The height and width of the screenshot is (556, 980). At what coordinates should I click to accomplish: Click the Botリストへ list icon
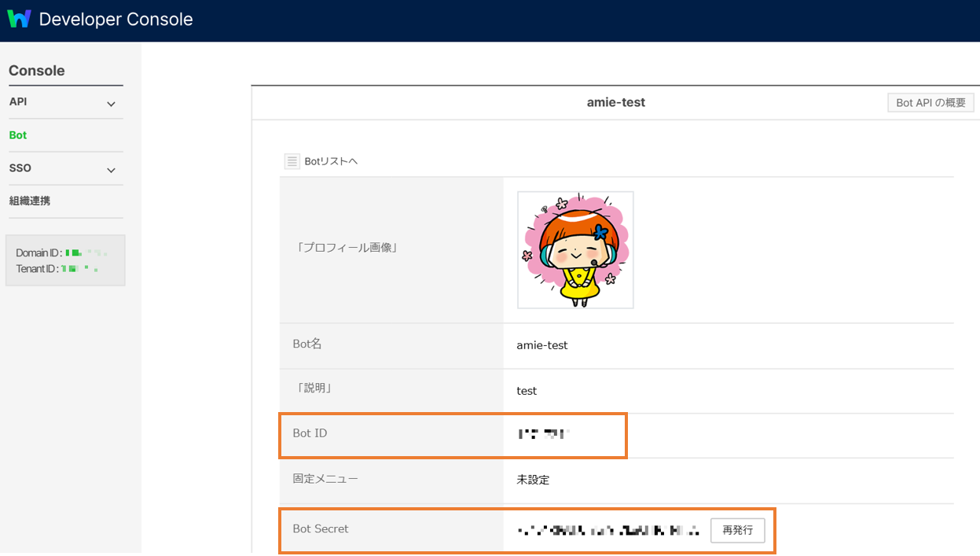[292, 161]
